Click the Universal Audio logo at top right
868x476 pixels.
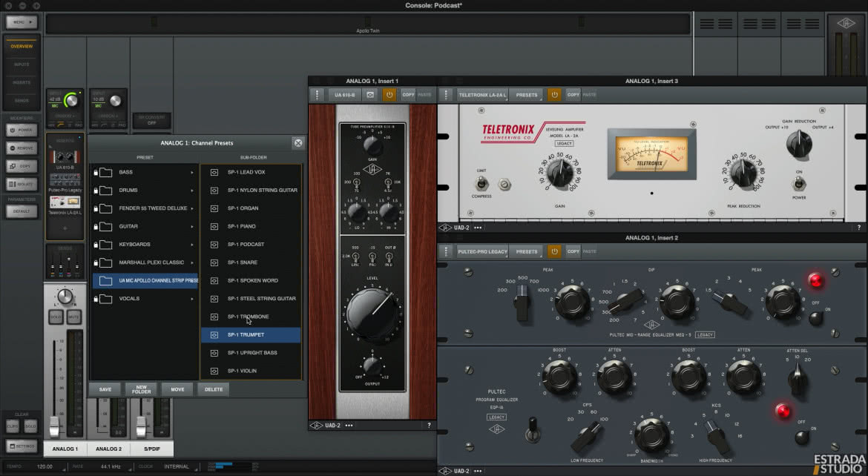coord(846,23)
